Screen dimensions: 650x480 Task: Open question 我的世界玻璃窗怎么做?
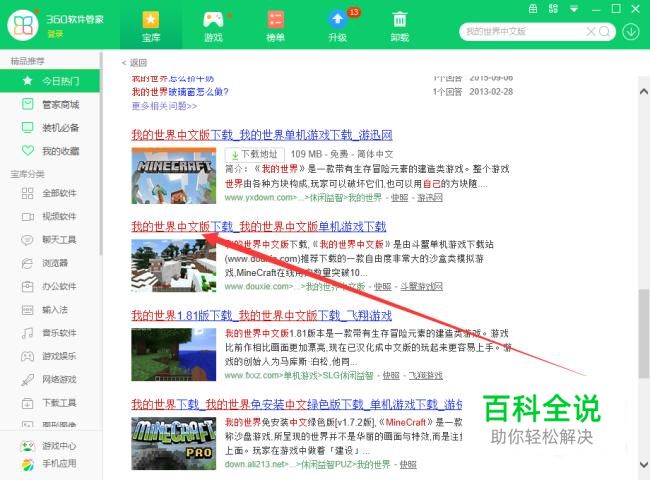(x=180, y=92)
